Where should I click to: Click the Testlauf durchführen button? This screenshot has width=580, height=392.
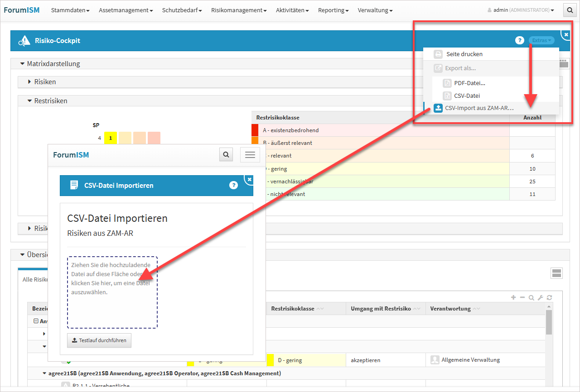[99, 340]
